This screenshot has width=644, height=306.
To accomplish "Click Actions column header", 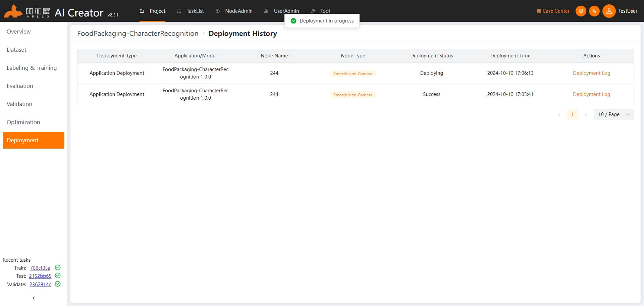I will coord(591,56).
